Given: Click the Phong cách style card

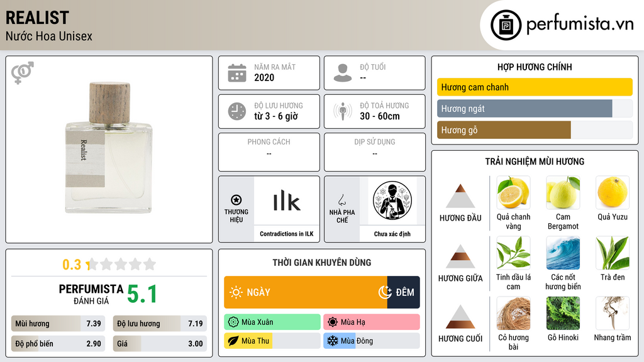Looking at the screenshot, I should [x=269, y=152].
